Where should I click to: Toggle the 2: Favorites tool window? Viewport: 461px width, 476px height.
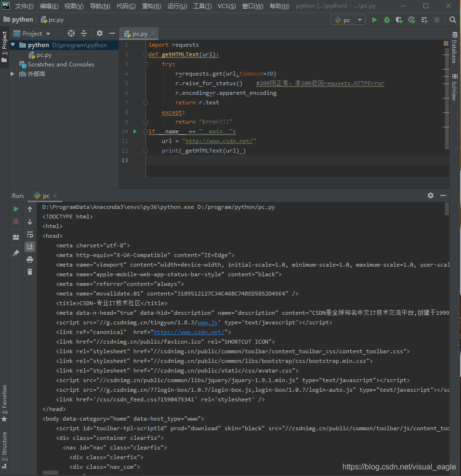point(4,403)
